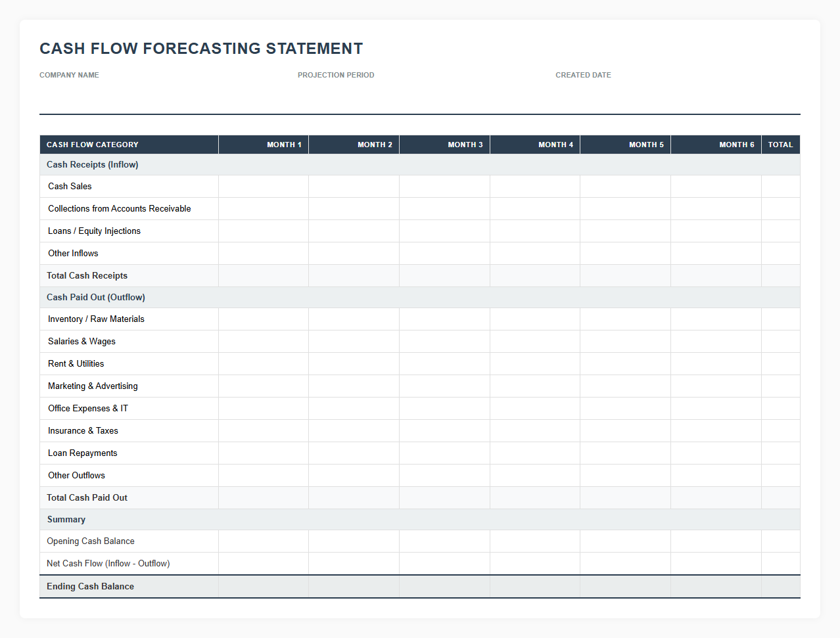Click the Cash Flow Category column header
This screenshot has height=638, width=840.
(x=129, y=145)
